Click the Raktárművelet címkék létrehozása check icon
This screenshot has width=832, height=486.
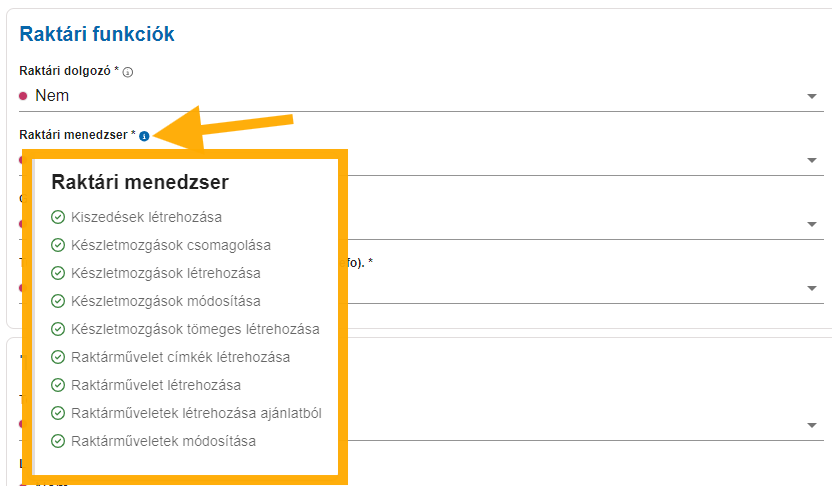click(x=58, y=357)
